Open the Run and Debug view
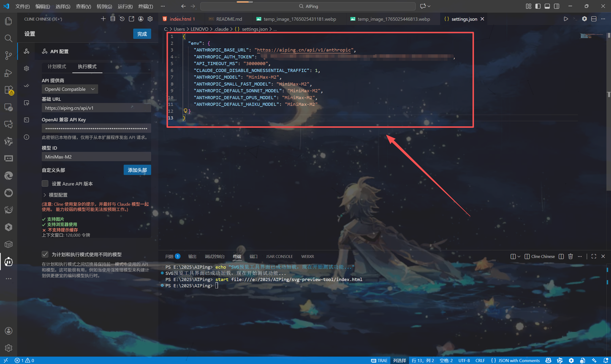 coord(8,73)
